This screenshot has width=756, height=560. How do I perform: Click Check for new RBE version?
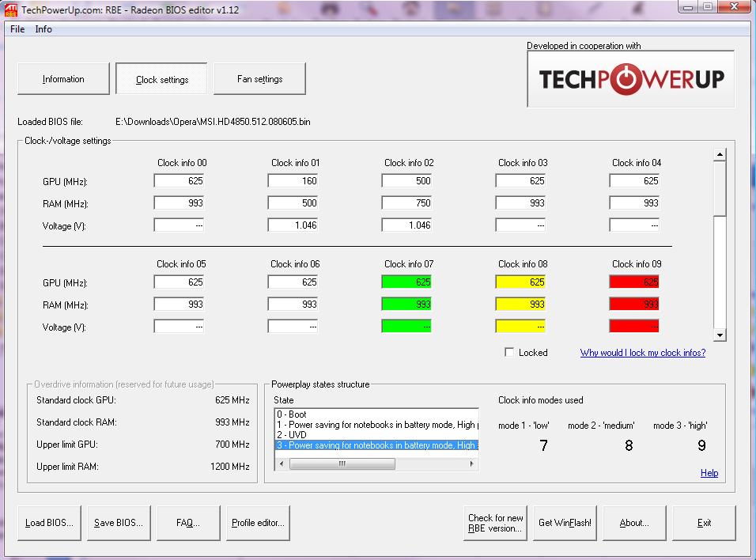(495, 523)
